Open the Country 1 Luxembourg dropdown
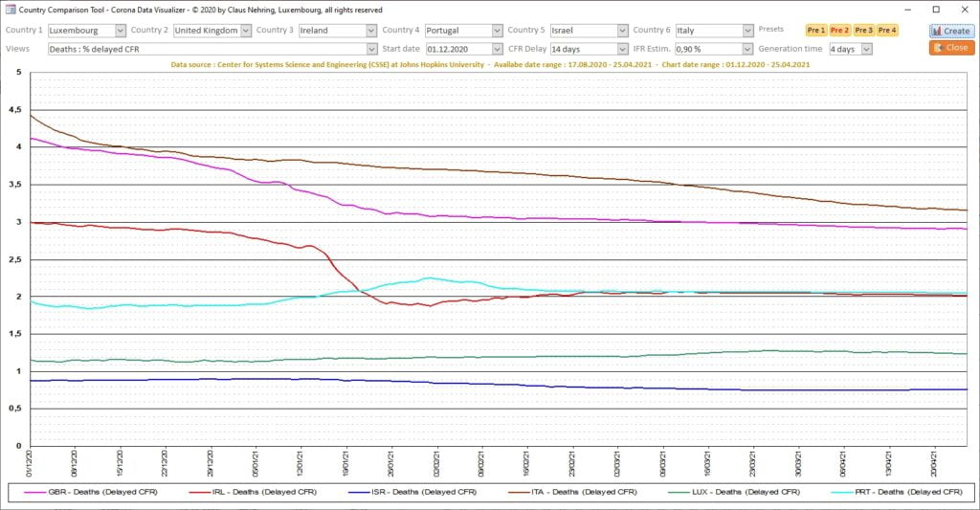 tap(120, 31)
